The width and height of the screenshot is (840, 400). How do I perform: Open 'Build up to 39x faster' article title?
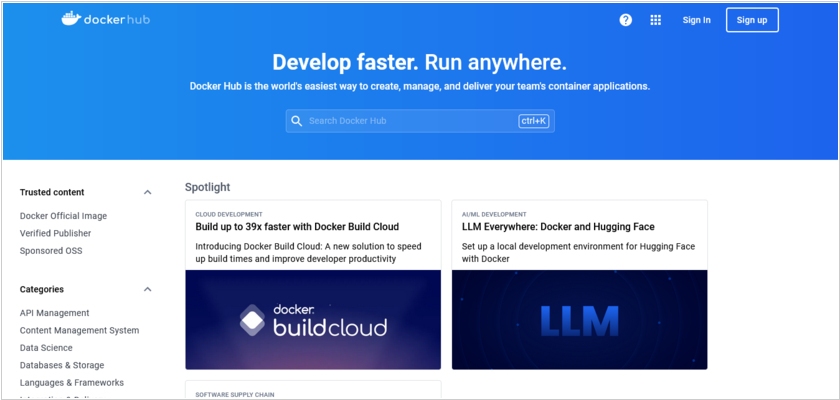[297, 227]
